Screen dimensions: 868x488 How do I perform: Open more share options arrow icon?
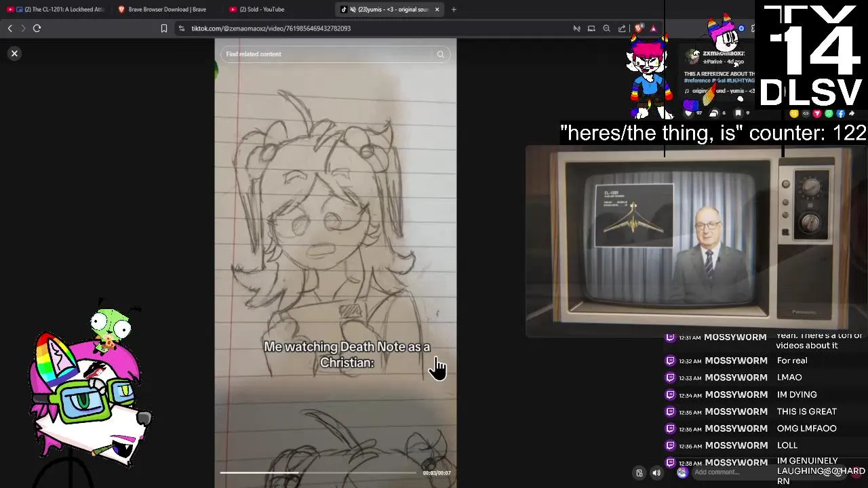[852, 114]
